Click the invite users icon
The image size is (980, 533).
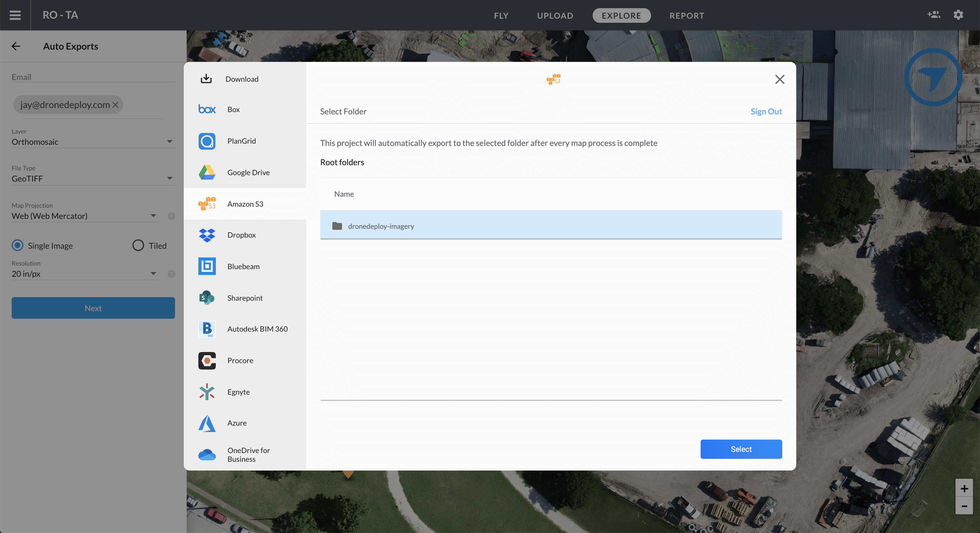coord(934,15)
